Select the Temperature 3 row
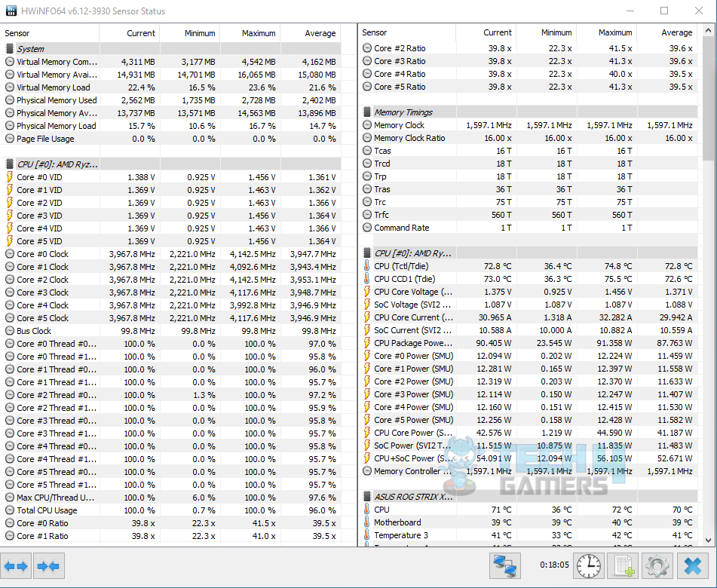The height and width of the screenshot is (588, 717). pyautogui.click(x=529, y=535)
